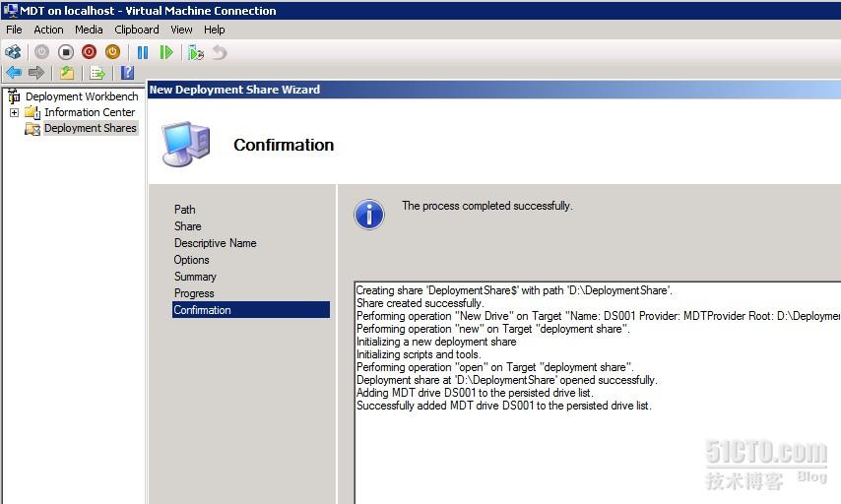Open the View menu
The height and width of the screenshot is (504, 841).
tap(181, 30)
